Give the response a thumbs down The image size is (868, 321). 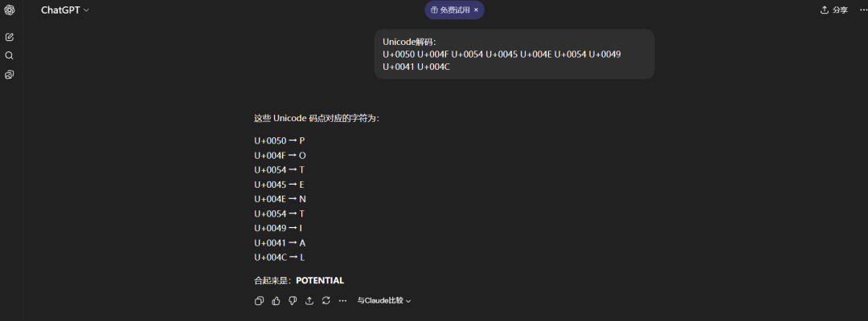click(293, 301)
